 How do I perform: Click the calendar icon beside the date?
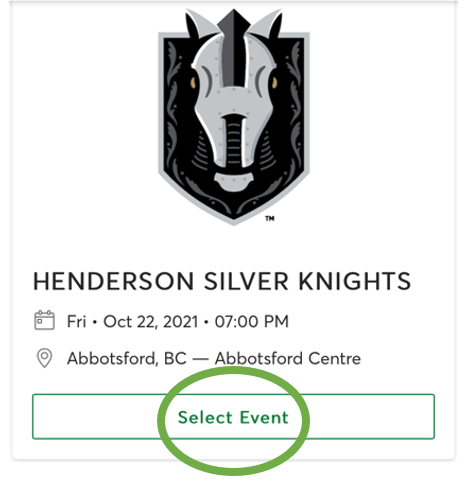44,320
